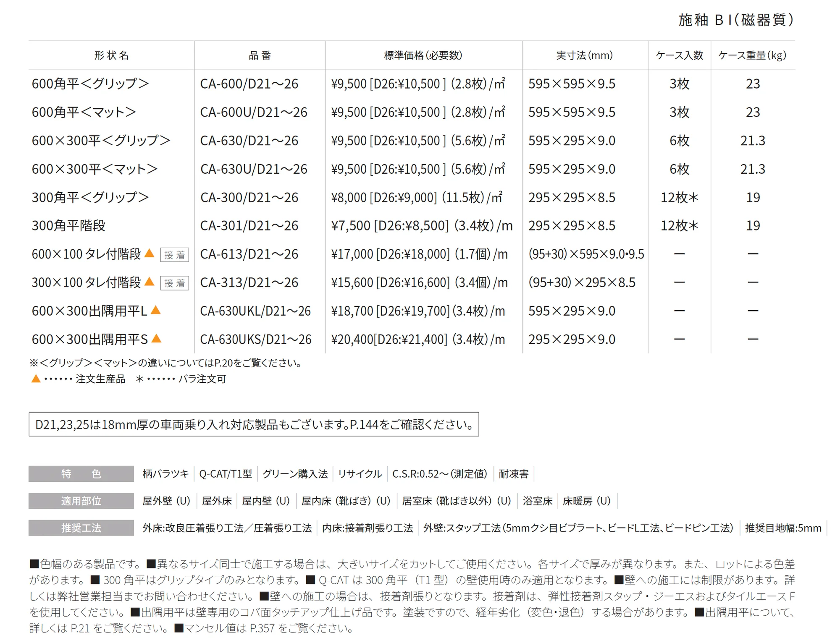Click the 形状名 column header

pos(111,55)
